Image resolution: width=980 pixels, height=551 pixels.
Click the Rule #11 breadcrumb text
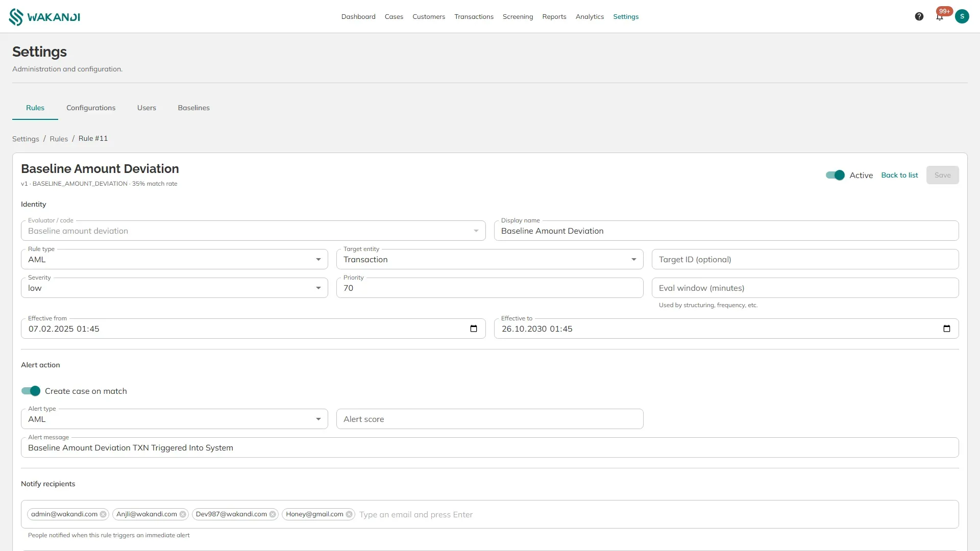(93, 138)
